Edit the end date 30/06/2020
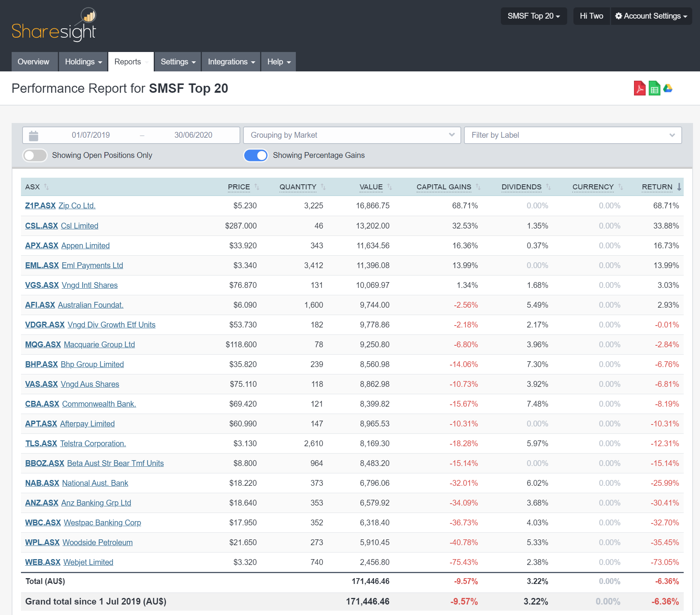700x615 pixels. 193,135
